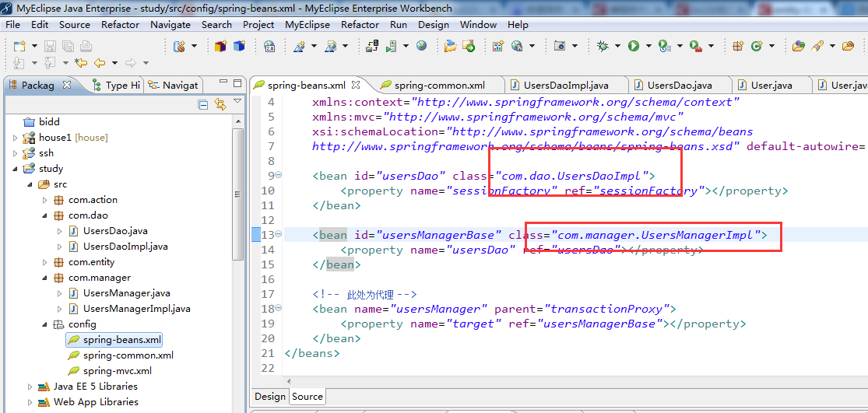
Task: Click the New Java Package icon
Action: point(737,47)
